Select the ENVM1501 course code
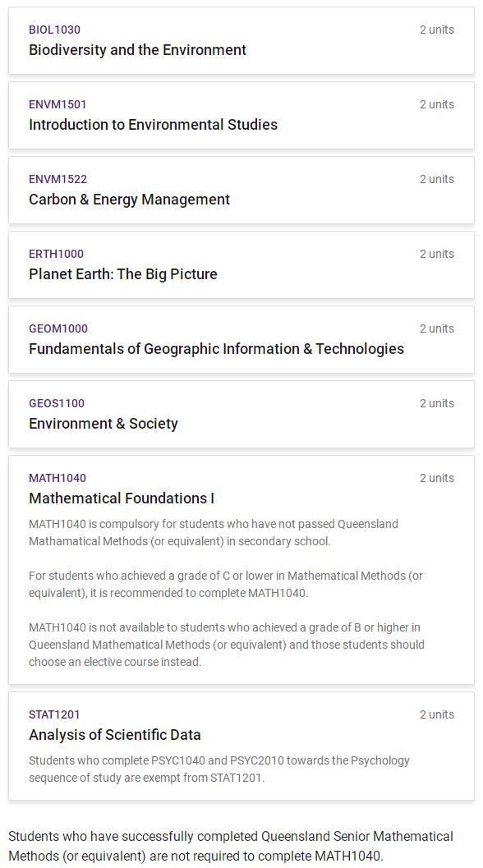The height and width of the screenshot is (868, 483). click(57, 104)
